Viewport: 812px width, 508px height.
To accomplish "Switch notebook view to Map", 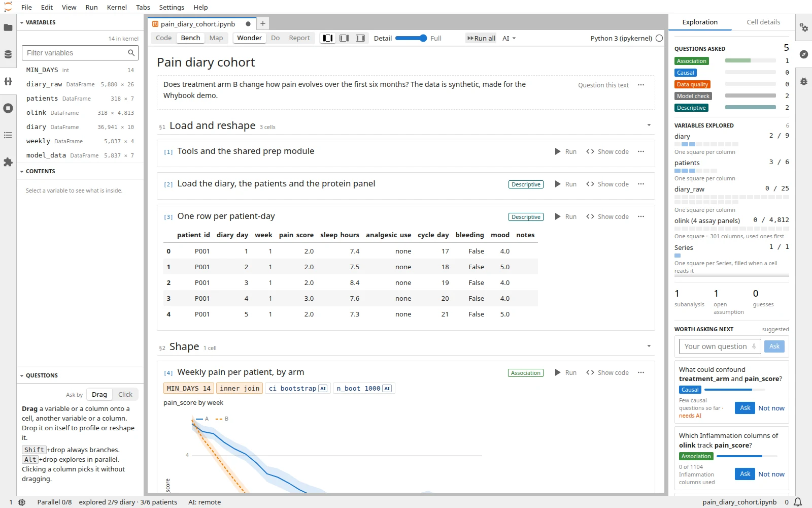I will coord(216,38).
